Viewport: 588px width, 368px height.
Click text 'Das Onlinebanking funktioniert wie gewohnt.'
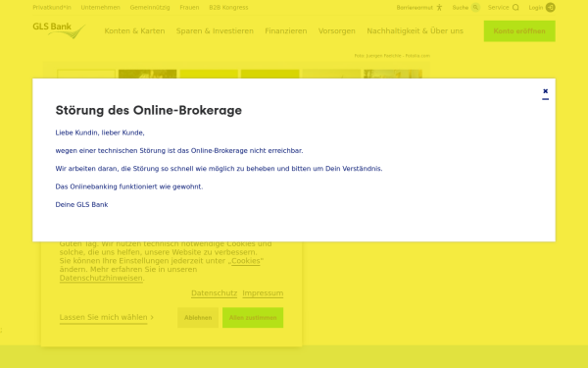pyautogui.click(x=129, y=186)
